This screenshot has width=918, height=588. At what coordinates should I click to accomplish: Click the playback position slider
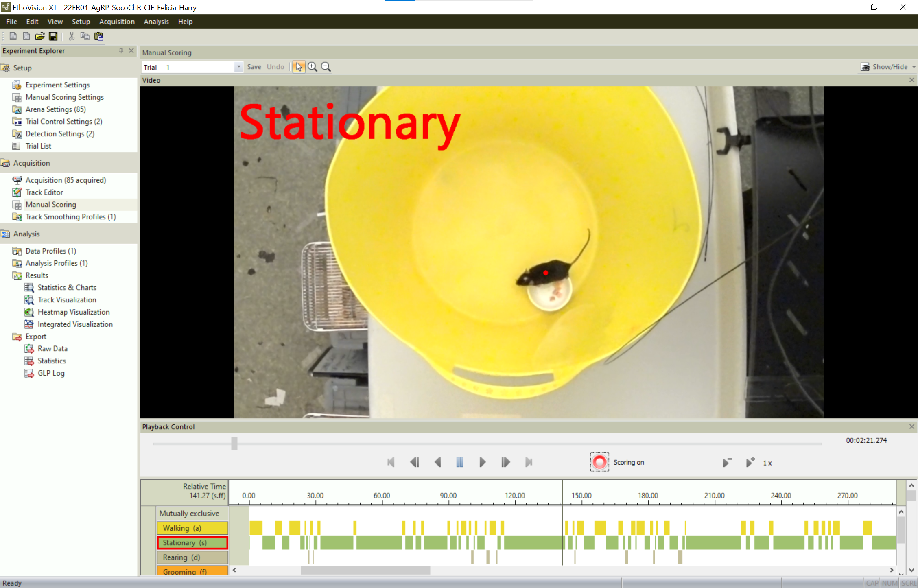[234, 444]
